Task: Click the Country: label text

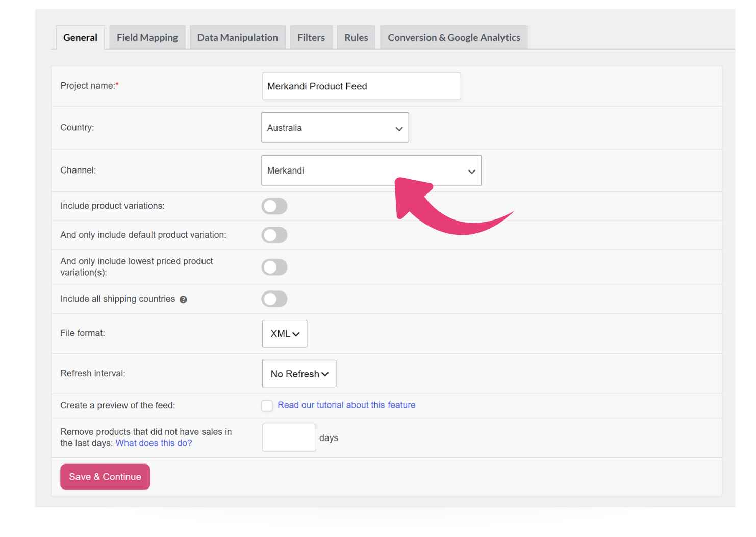Action: (78, 128)
